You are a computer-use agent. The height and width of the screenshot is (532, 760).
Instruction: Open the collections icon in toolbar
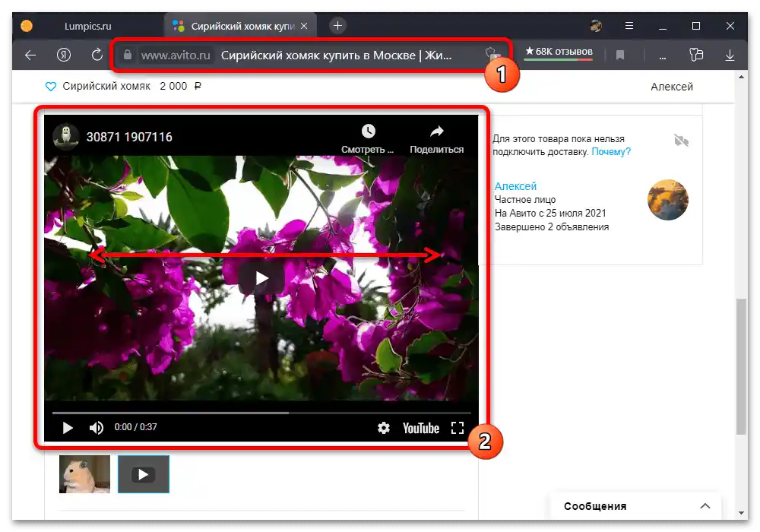(696, 54)
